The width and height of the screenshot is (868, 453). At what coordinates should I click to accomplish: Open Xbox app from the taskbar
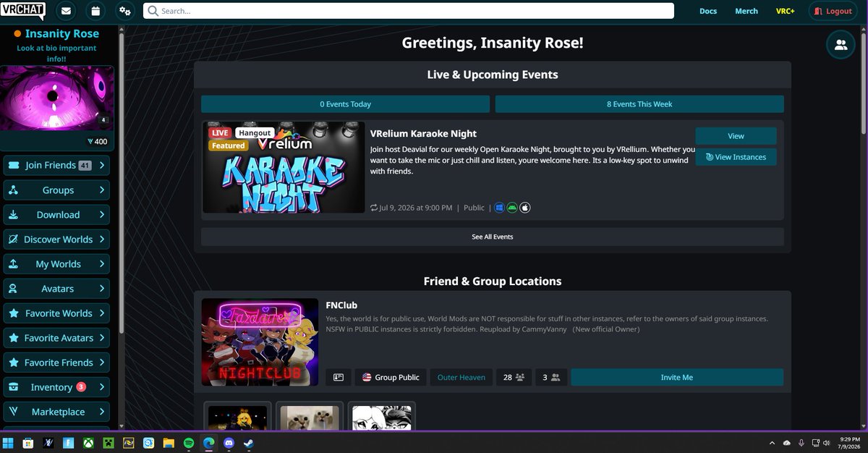tap(88, 443)
